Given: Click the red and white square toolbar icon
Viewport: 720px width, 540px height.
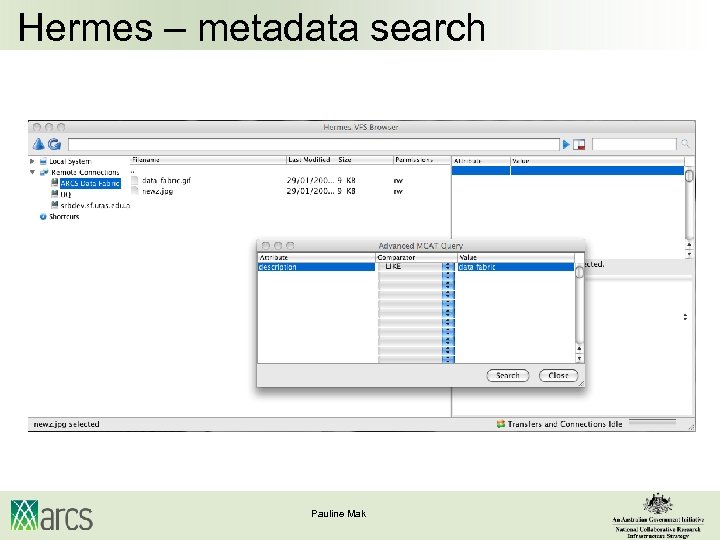Looking at the screenshot, I should click(579, 145).
